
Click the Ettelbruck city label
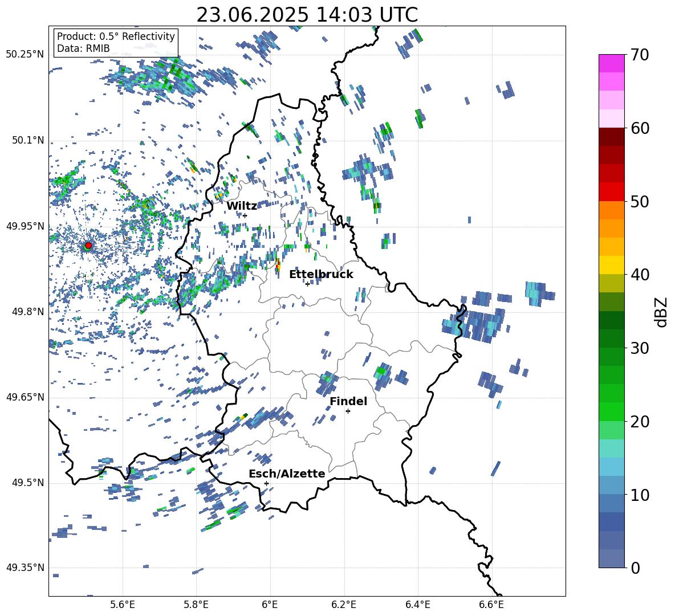(321, 274)
